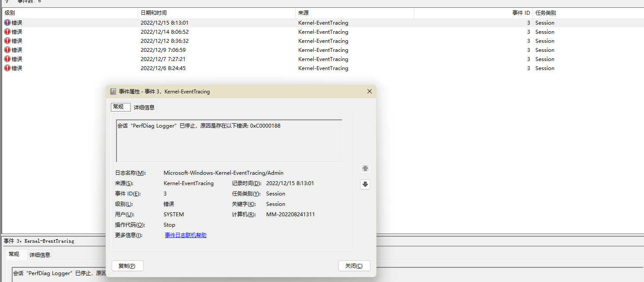
Task: Sort by the 来源 column header
Action: pos(354,13)
